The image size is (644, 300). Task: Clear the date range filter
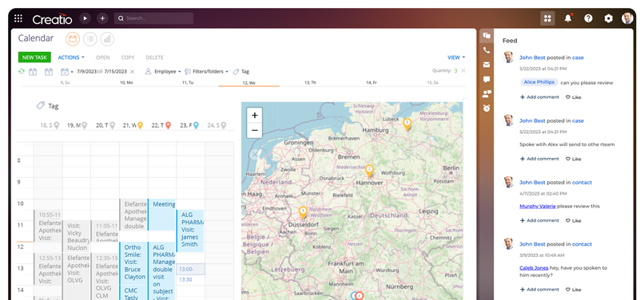133,71
